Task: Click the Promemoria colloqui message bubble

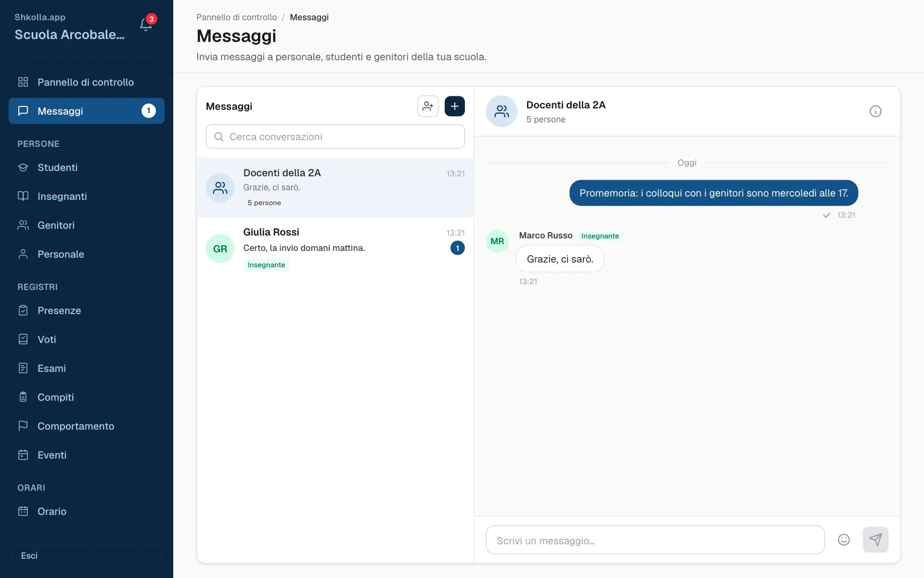Action: click(x=714, y=193)
